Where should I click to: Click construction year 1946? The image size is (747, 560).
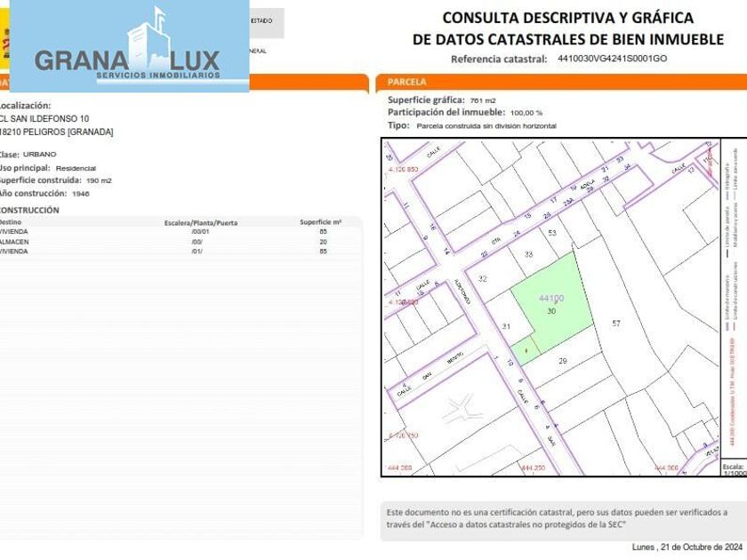81,194
